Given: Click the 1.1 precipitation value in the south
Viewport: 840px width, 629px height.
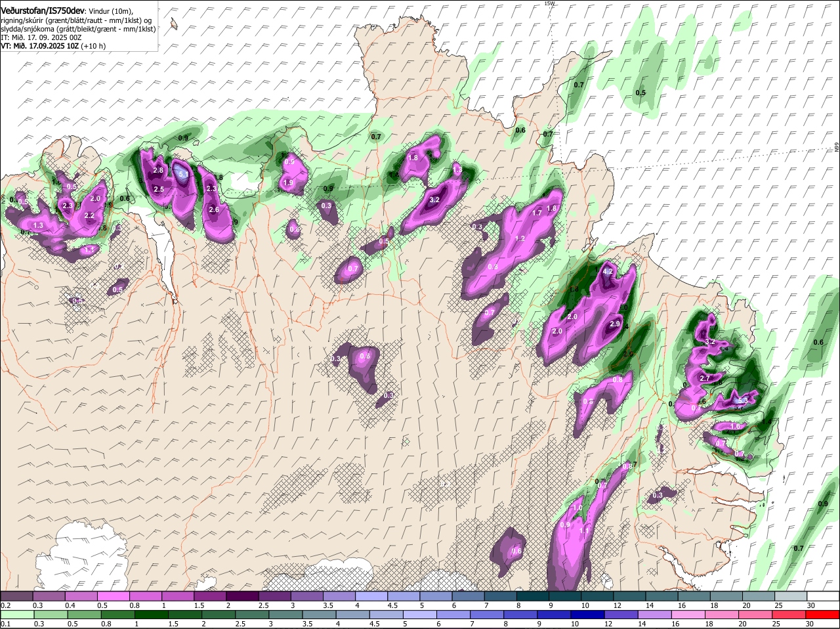Looking at the screenshot, I should point(584,531).
